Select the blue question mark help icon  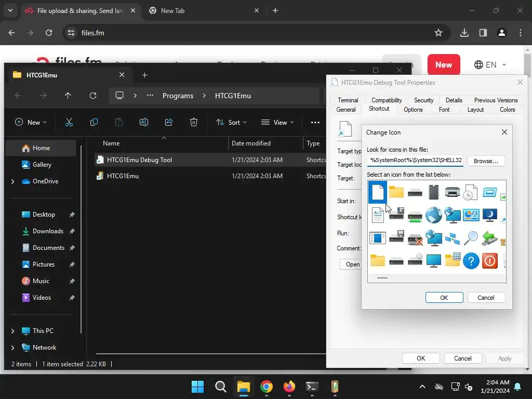(x=471, y=261)
